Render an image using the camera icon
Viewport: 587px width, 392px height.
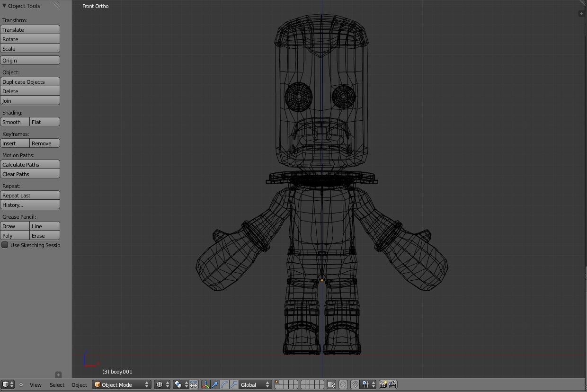pyautogui.click(x=382, y=384)
